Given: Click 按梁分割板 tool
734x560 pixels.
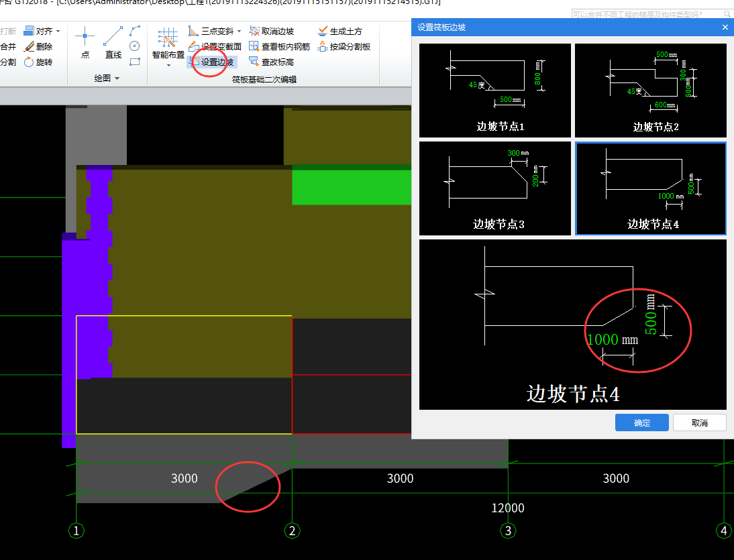Looking at the screenshot, I should [x=344, y=46].
